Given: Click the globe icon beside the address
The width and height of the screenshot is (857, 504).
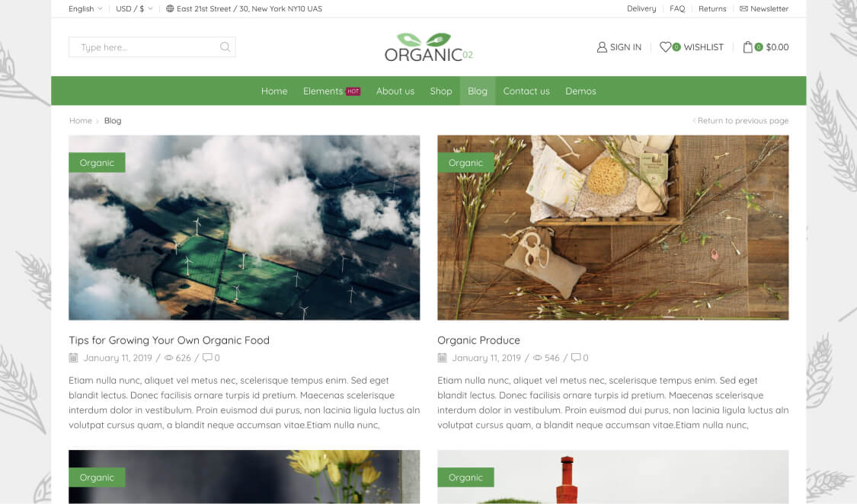Looking at the screenshot, I should [x=170, y=8].
